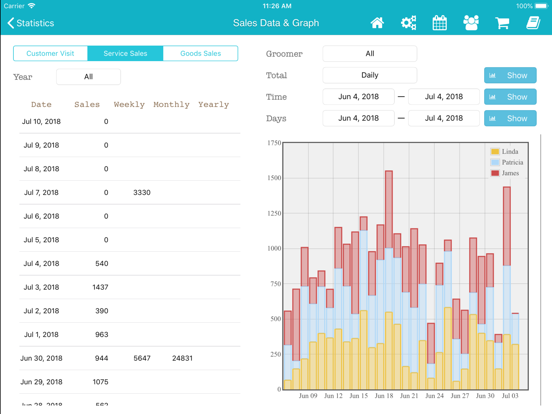This screenshot has width=552, height=414.
Task: Open the Total Daily selector
Action: click(x=370, y=75)
